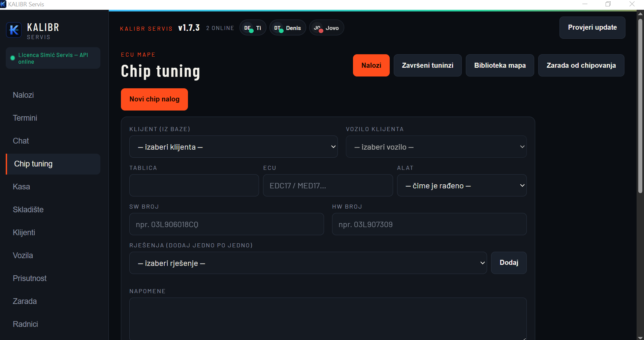Expand the izaberi rješenje dropdown

point(308,263)
